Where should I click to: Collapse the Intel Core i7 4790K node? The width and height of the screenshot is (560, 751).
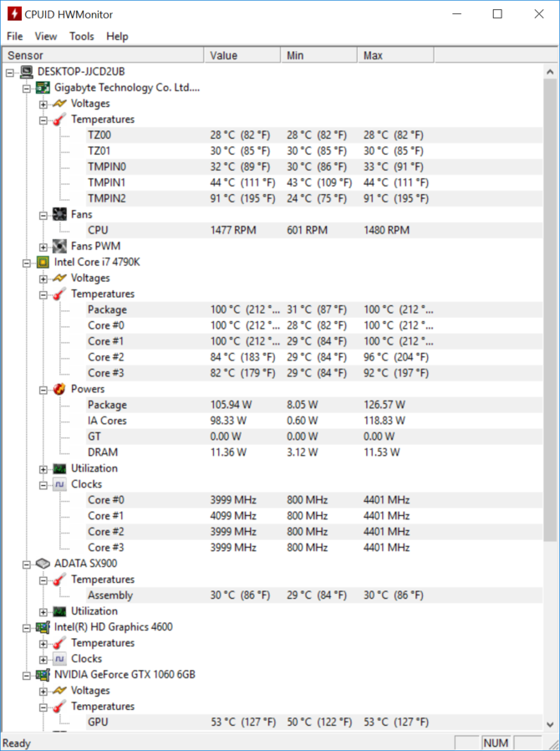(27, 263)
